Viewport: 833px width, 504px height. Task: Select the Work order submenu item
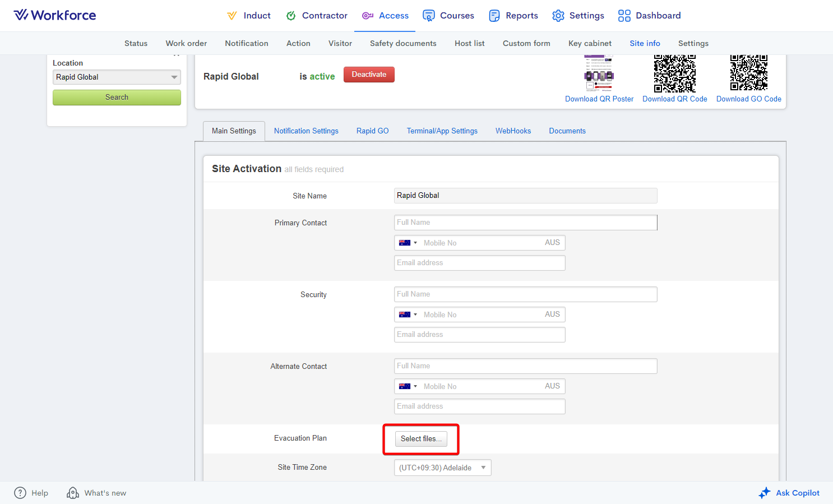(186, 43)
